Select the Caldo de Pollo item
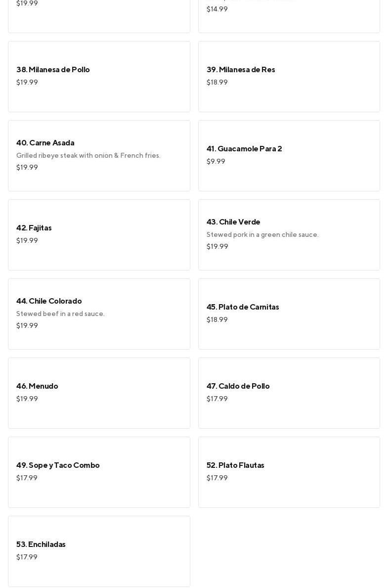Screen dimensions: 388x588 coord(238,386)
